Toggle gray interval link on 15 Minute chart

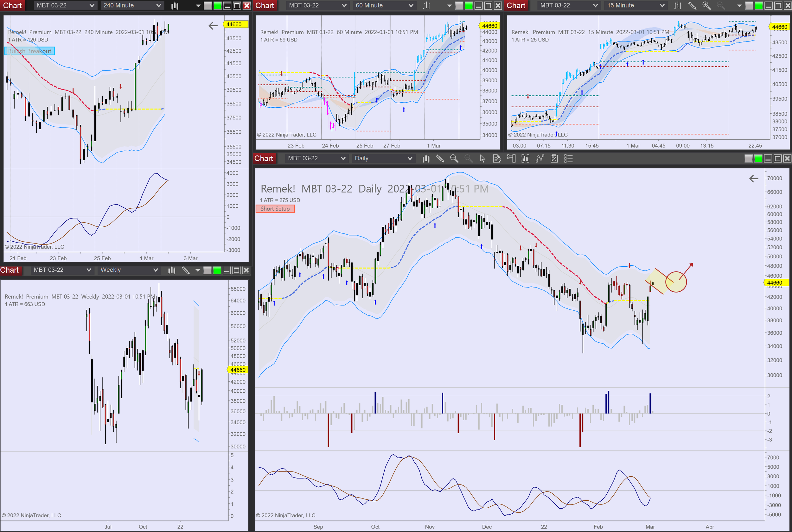749,5
